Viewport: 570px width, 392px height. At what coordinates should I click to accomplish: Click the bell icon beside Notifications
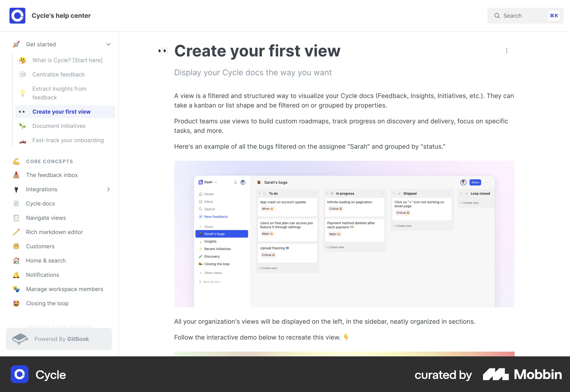coord(16,275)
